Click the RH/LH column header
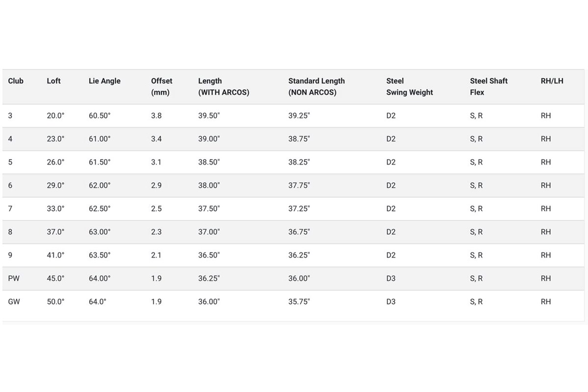Screen dimensions: 588x392 point(552,81)
